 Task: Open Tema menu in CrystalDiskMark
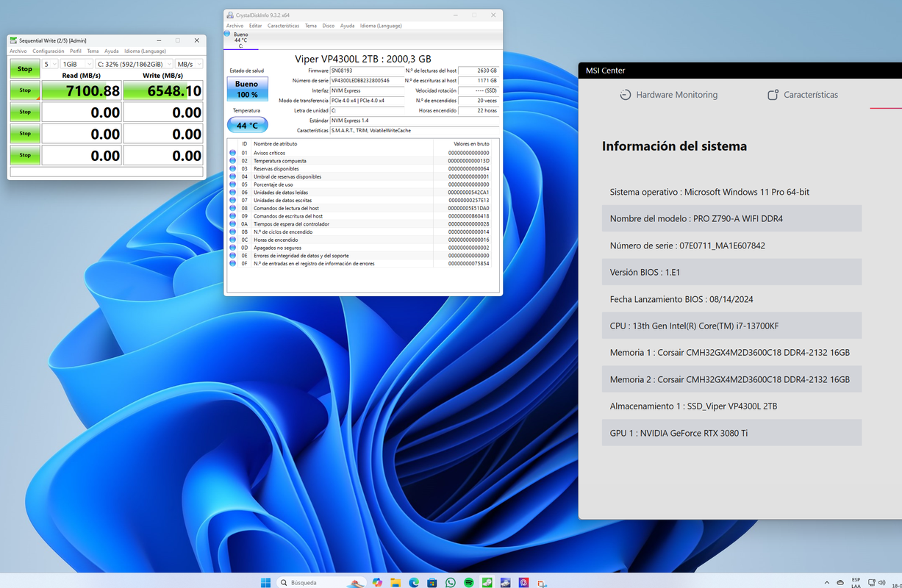[x=93, y=51]
